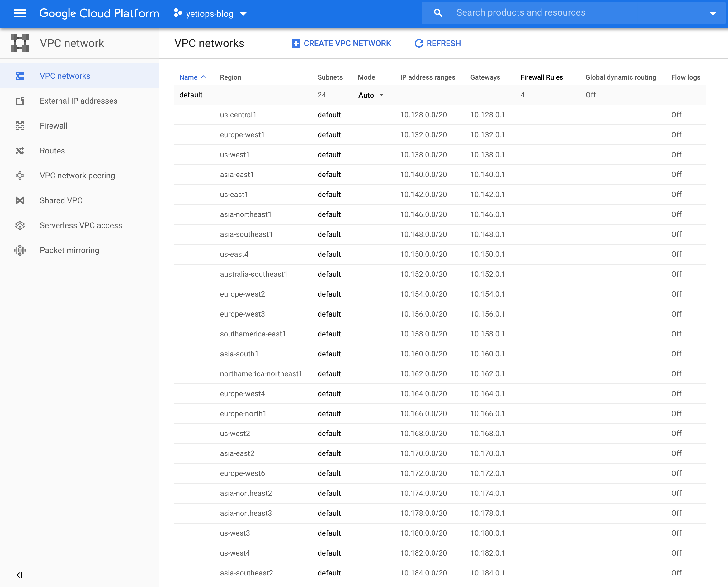Open the Packet mirroring icon
Image resolution: width=728 pixels, height=587 pixels.
[20, 250]
